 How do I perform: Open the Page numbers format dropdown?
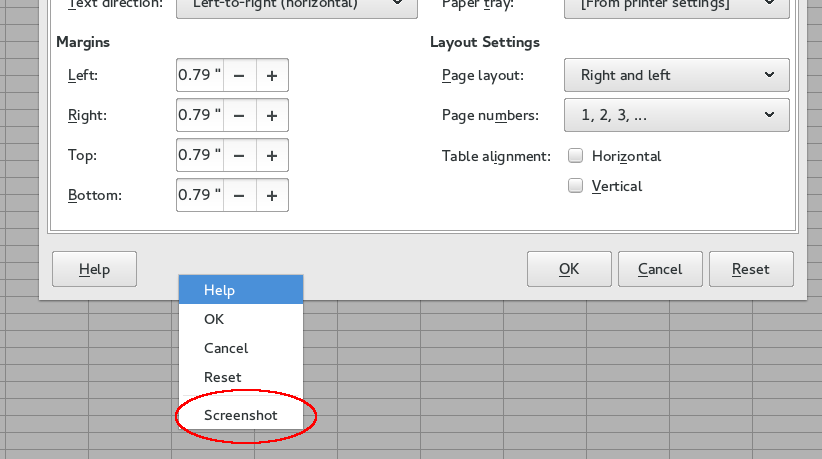[677, 115]
